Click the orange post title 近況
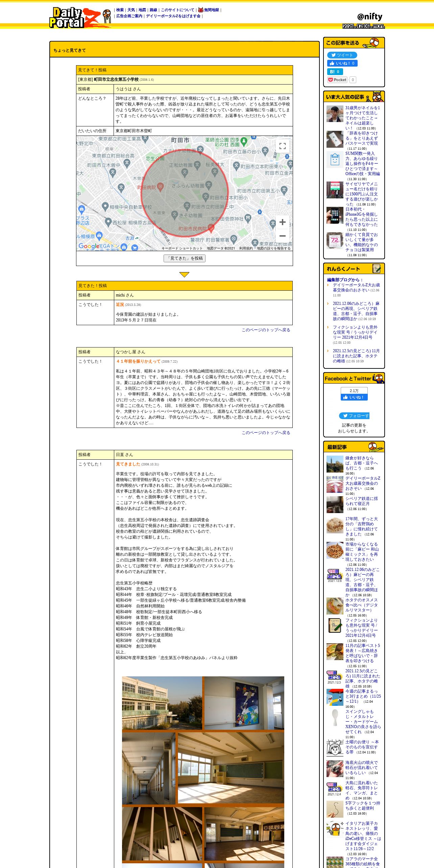Viewport: 434px width, 868px height. [120, 305]
